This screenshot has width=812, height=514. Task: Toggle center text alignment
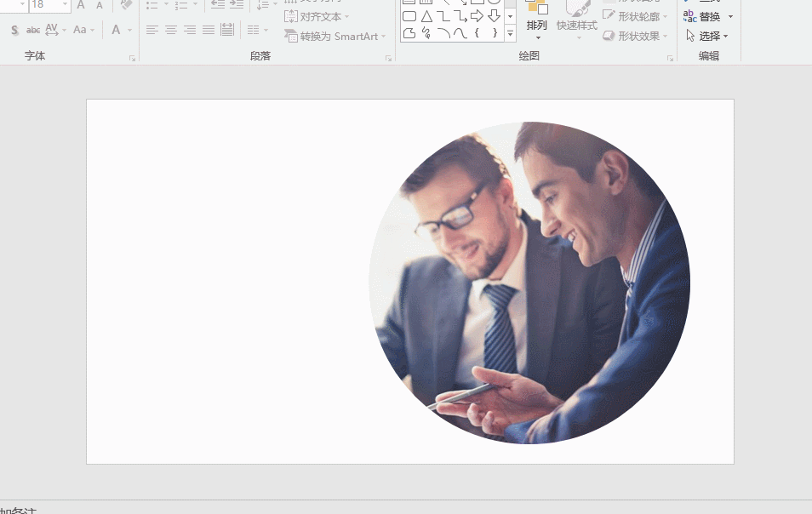coord(171,30)
